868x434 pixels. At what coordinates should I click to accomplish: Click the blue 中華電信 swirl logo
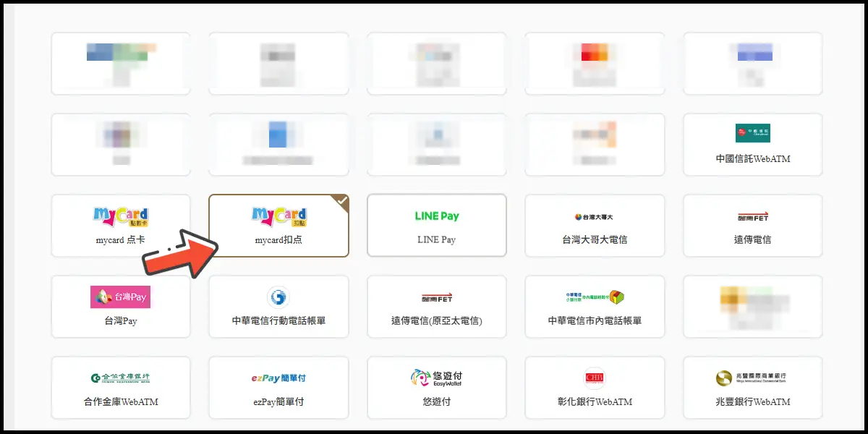[x=278, y=297]
